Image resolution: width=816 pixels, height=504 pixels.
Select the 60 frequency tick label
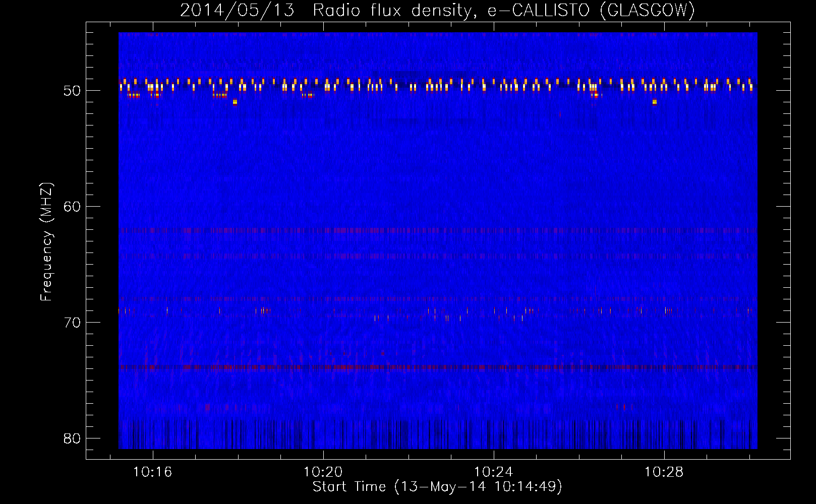[72, 207]
